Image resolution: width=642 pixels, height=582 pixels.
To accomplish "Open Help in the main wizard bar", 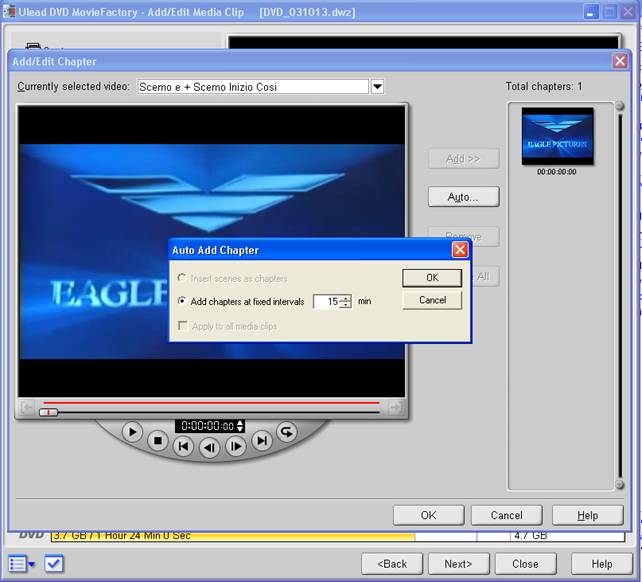I will pyautogui.click(x=601, y=564).
